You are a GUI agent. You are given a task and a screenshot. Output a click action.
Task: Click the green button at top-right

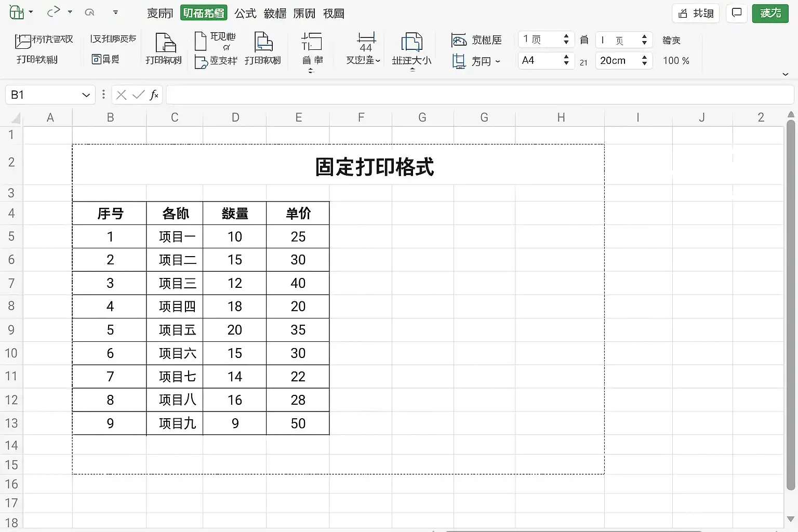[x=770, y=13]
